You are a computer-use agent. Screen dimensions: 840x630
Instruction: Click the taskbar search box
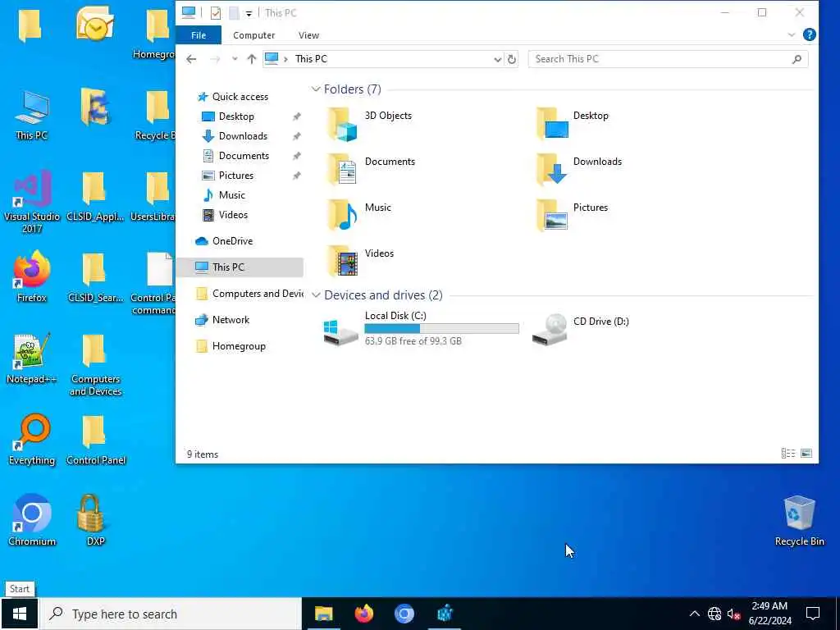(x=171, y=614)
